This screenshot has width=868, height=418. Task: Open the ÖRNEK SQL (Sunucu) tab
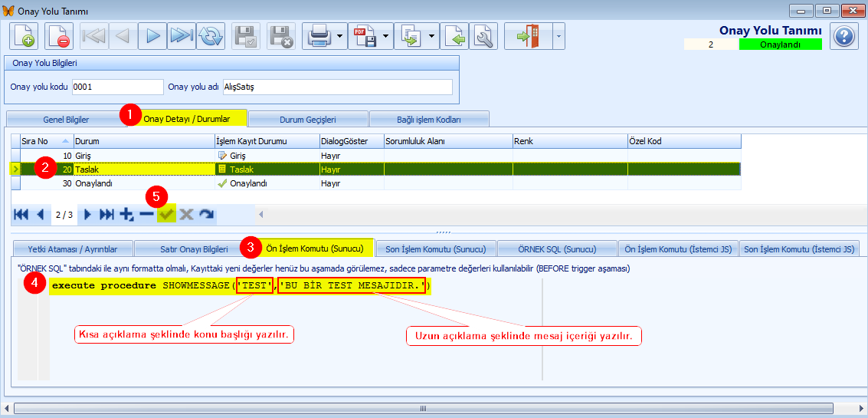point(557,248)
